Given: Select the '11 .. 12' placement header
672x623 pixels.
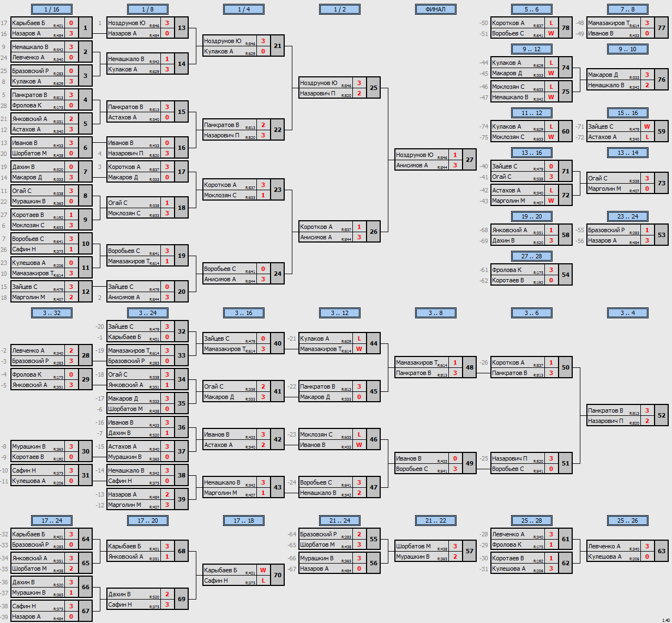Looking at the screenshot, I should [532, 113].
